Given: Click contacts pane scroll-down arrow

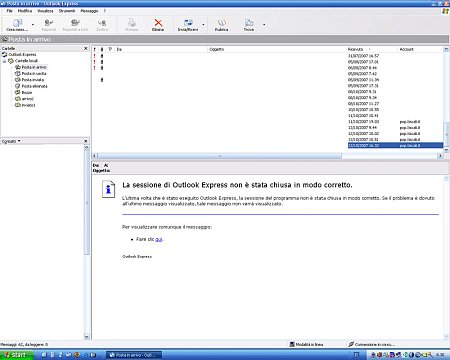Looking at the screenshot, I should 87,337.
